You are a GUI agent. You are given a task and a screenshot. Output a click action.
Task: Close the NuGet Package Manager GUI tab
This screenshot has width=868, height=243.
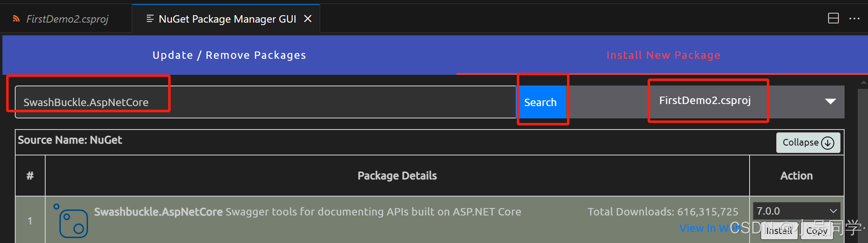click(x=308, y=19)
